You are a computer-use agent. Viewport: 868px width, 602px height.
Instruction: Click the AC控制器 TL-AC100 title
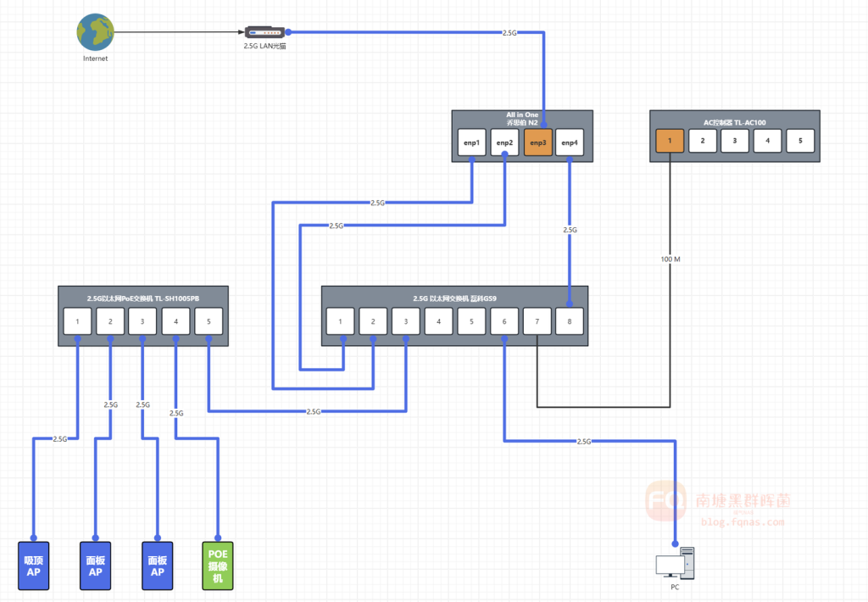coord(734,120)
